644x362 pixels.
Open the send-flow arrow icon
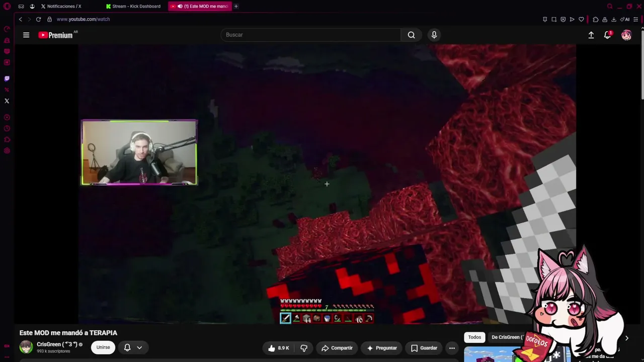(x=572, y=20)
